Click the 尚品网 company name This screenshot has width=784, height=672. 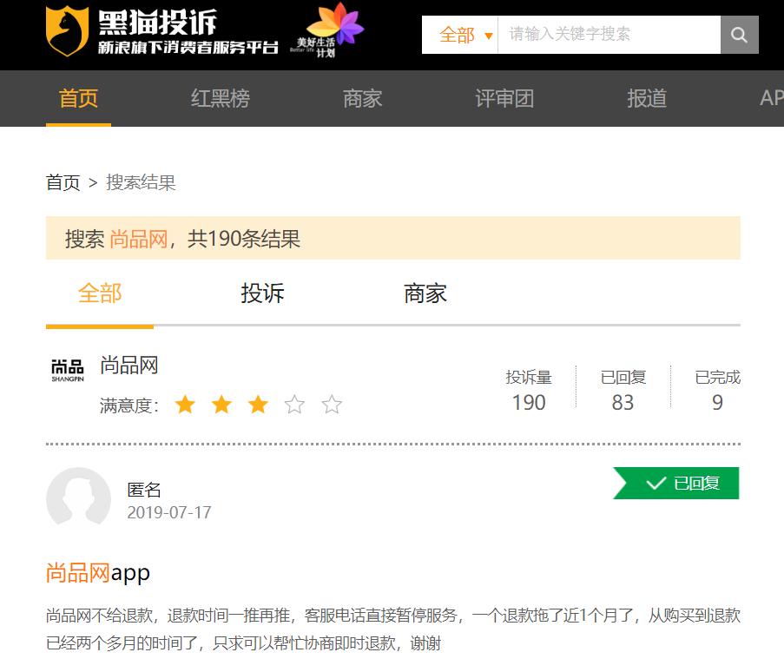pyautogui.click(x=129, y=365)
